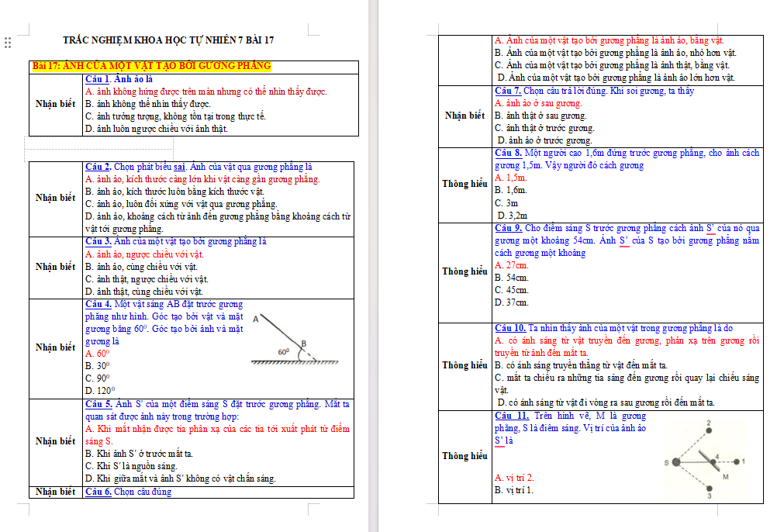The height and width of the screenshot is (532, 777).
Task: Click answer 'A. ảnh ảo ở sau gương'
Action: [539, 103]
